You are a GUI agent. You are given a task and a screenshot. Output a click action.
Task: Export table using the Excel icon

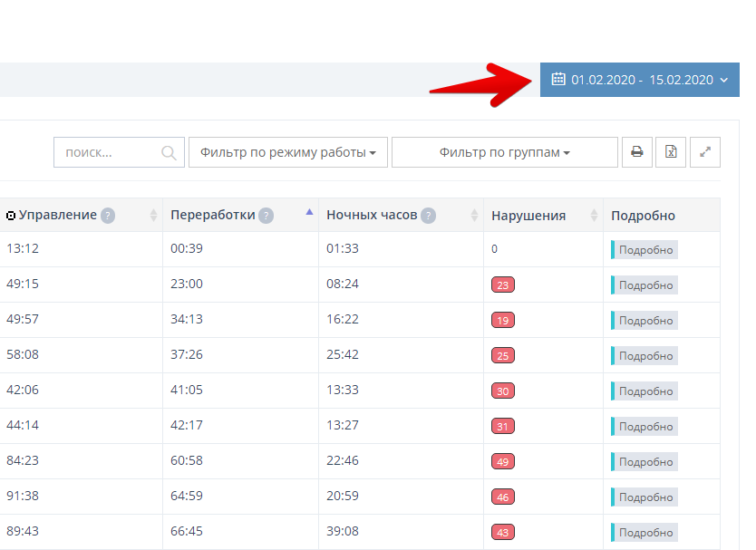[671, 152]
